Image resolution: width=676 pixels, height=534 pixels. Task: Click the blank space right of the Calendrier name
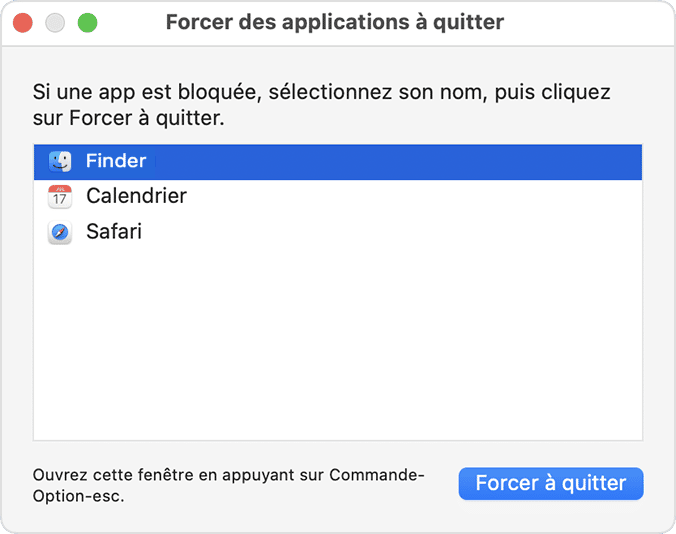(420, 196)
